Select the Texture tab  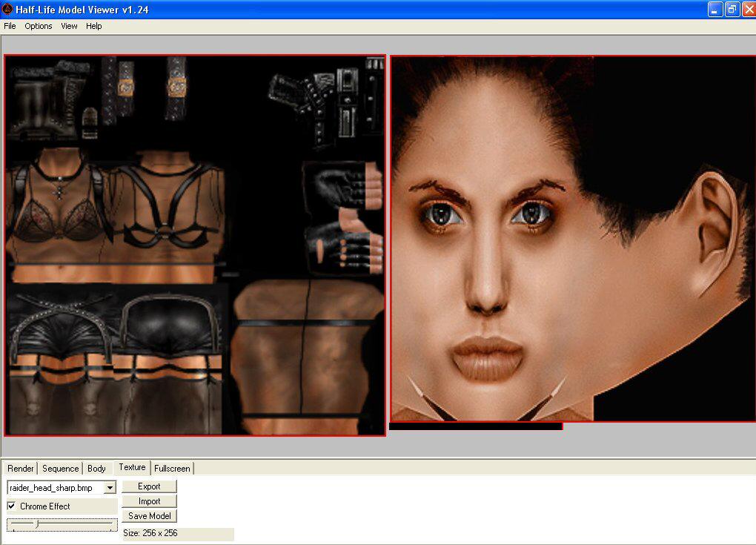click(132, 467)
